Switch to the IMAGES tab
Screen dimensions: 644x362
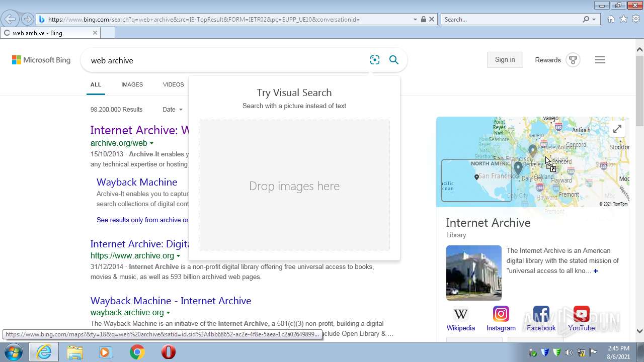(132, 84)
